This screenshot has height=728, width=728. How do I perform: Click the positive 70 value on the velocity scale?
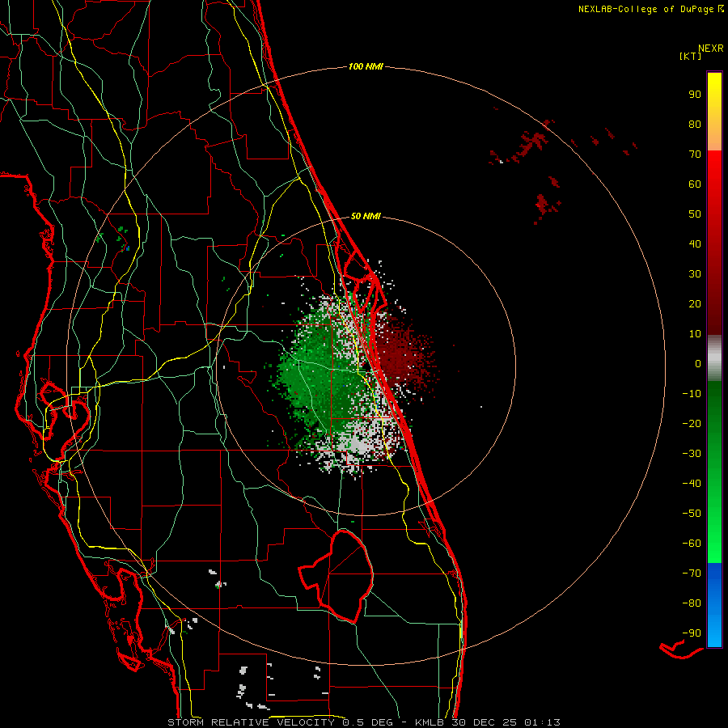click(695, 154)
